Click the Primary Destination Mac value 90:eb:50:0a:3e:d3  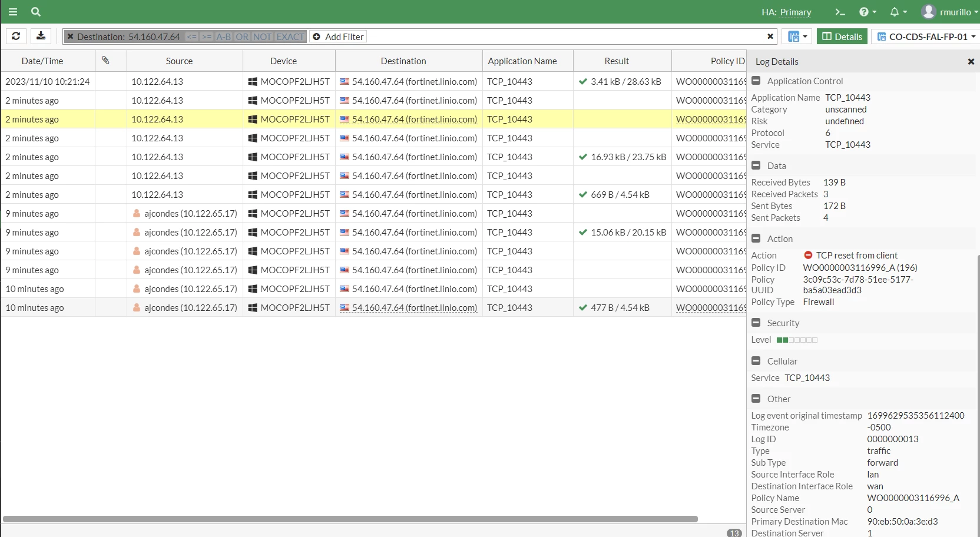click(x=902, y=521)
